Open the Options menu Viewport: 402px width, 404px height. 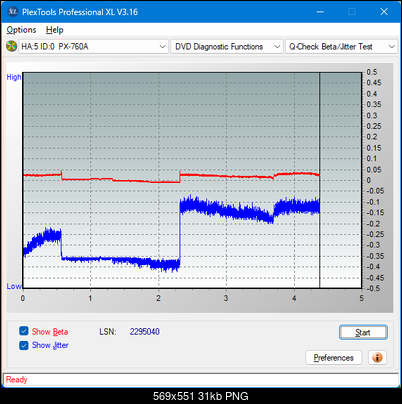[x=21, y=30]
